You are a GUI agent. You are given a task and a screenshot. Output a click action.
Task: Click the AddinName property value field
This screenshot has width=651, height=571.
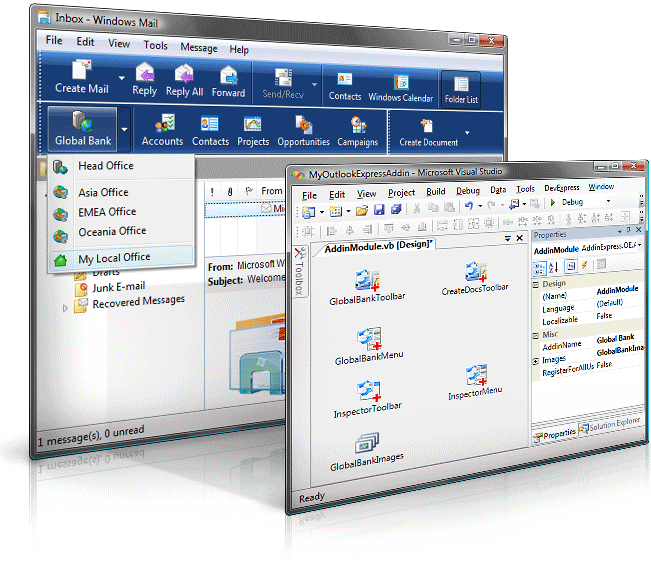pos(617,339)
